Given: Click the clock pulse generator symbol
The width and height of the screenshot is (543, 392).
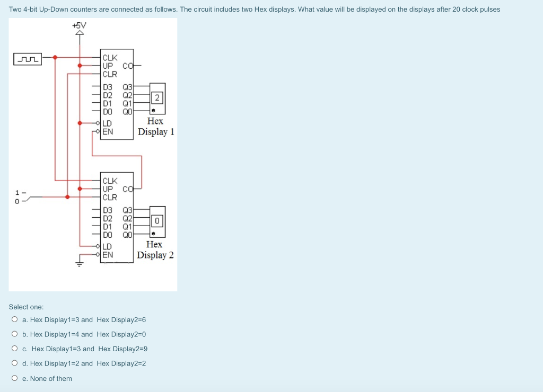Looking at the screenshot, I should coord(27,59).
